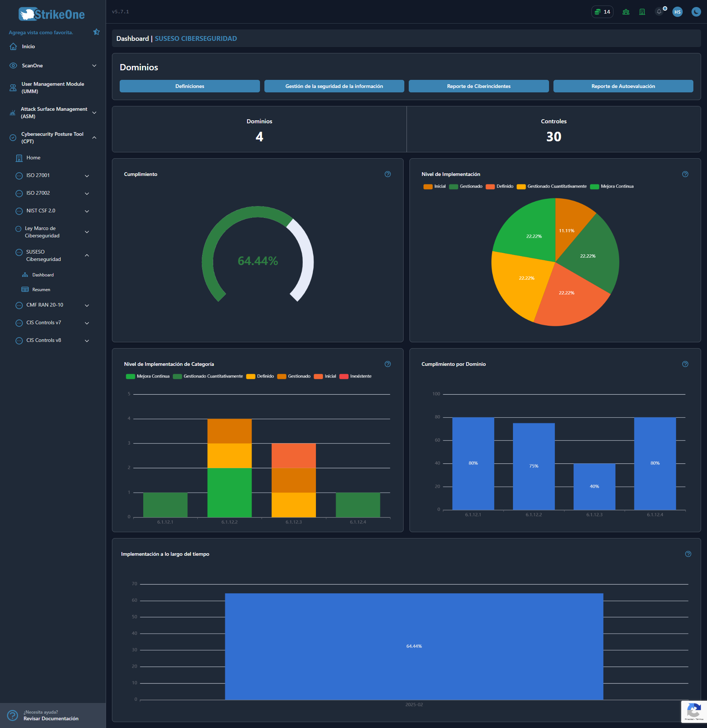Click help icon on Cumplimiento por Dominio

[x=685, y=364]
